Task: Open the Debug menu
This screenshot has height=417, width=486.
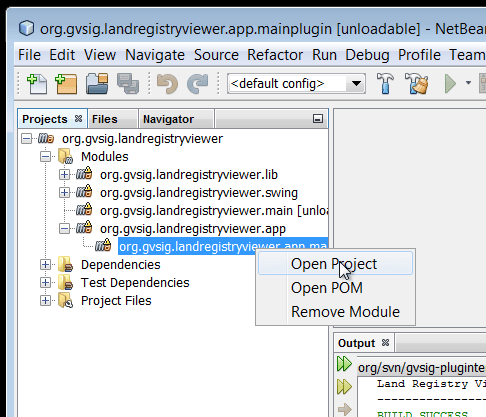Action: pyautogui.click(x=367, y=55)
